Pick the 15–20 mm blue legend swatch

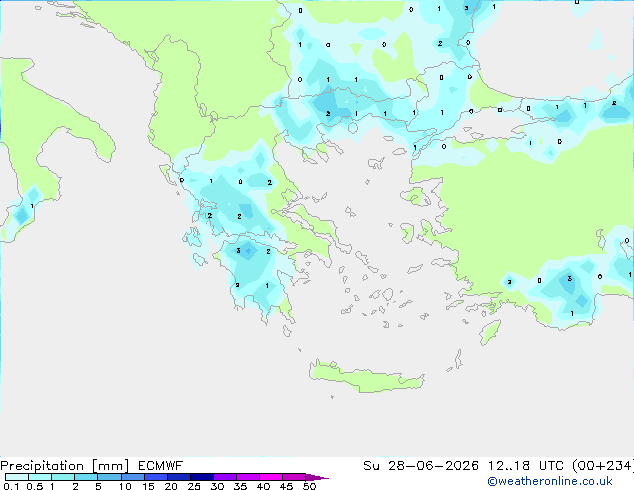pyautogui.click(x=156, y=477)
